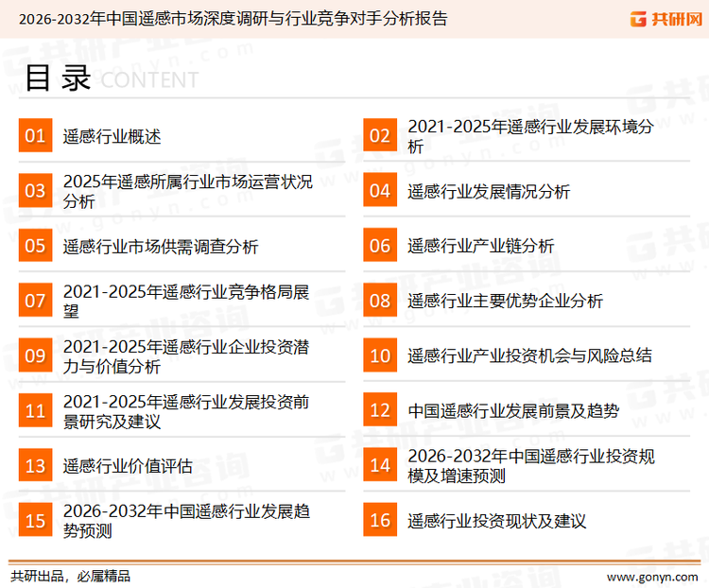Select the report title text in the header

pos(233,19)
